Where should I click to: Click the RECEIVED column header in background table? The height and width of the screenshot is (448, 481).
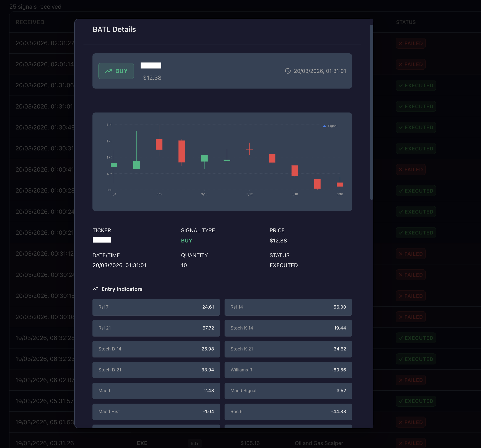(x=30, y=22)
